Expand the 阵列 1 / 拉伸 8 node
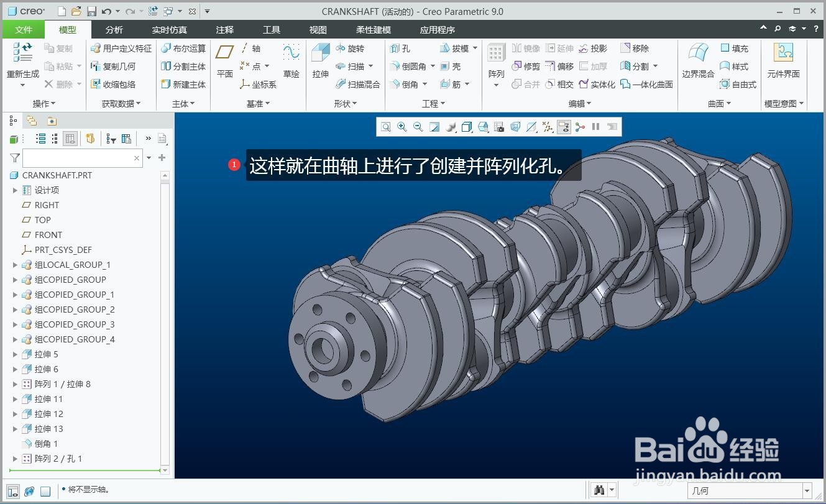 pos(15,384)
